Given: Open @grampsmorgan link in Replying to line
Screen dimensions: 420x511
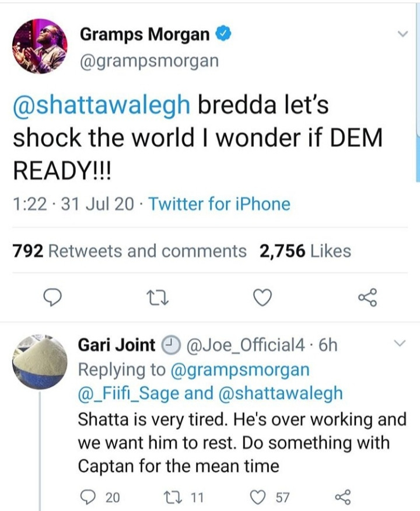Looking at the screenshot, I should (240, 370).
